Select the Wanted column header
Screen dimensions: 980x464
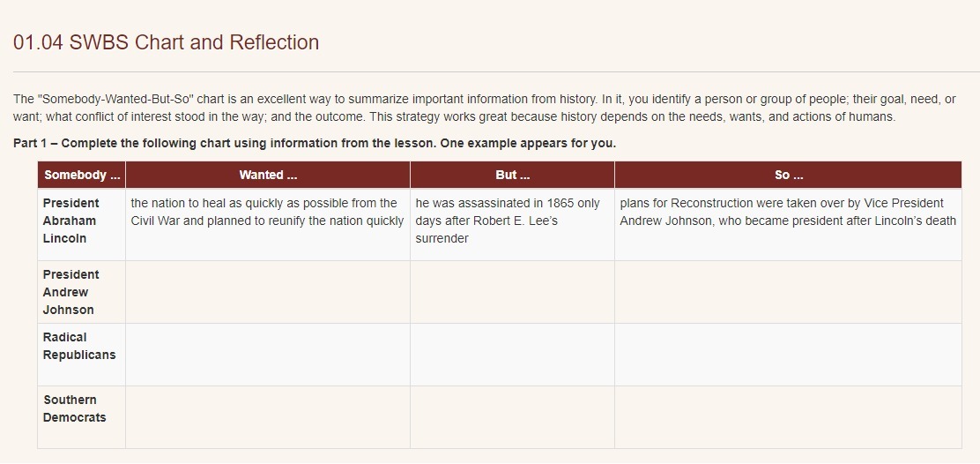point(268,175)
